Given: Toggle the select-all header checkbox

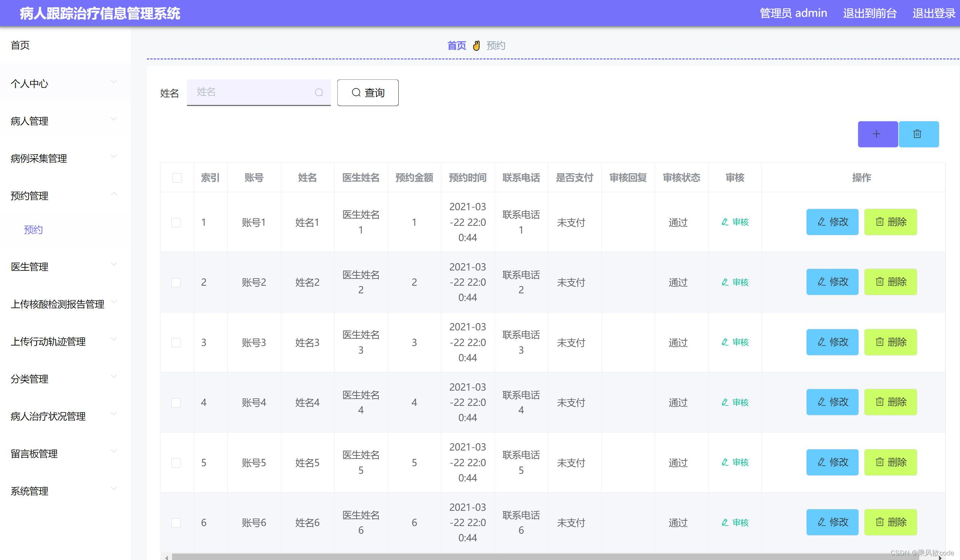Looking at the screenshot, I should click(x=177, y=178).
